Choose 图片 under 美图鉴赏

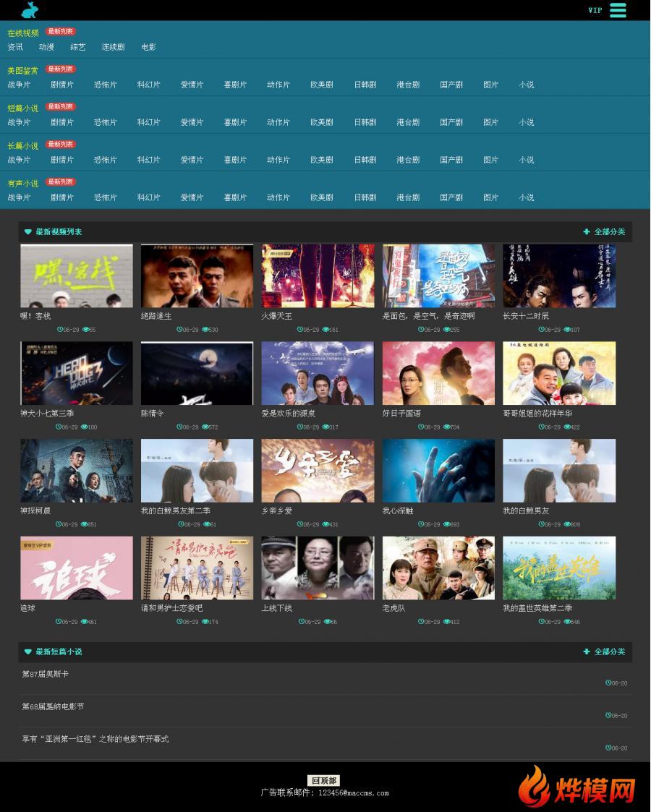[490, 85]
